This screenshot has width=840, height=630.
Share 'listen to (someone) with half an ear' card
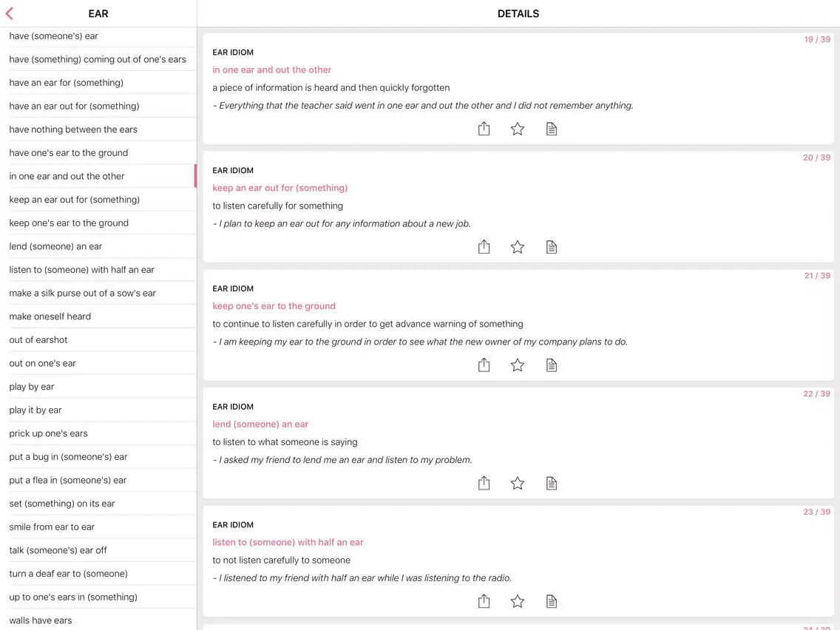coord(484,602)
